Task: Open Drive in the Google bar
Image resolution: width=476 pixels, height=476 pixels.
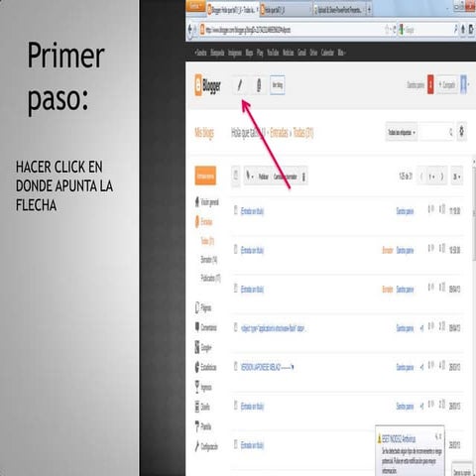Action: pyautogui.click(x=313, y=53)
